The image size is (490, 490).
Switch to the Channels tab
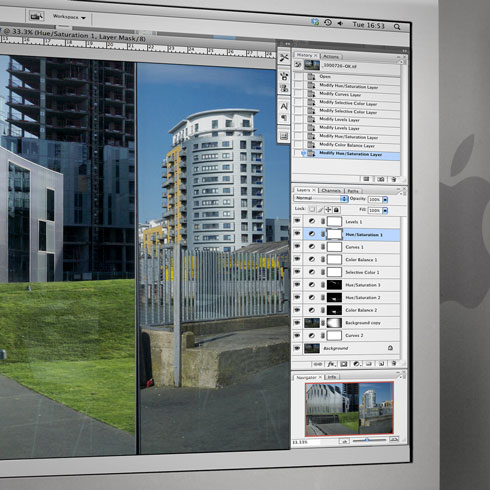pos(331,191)
